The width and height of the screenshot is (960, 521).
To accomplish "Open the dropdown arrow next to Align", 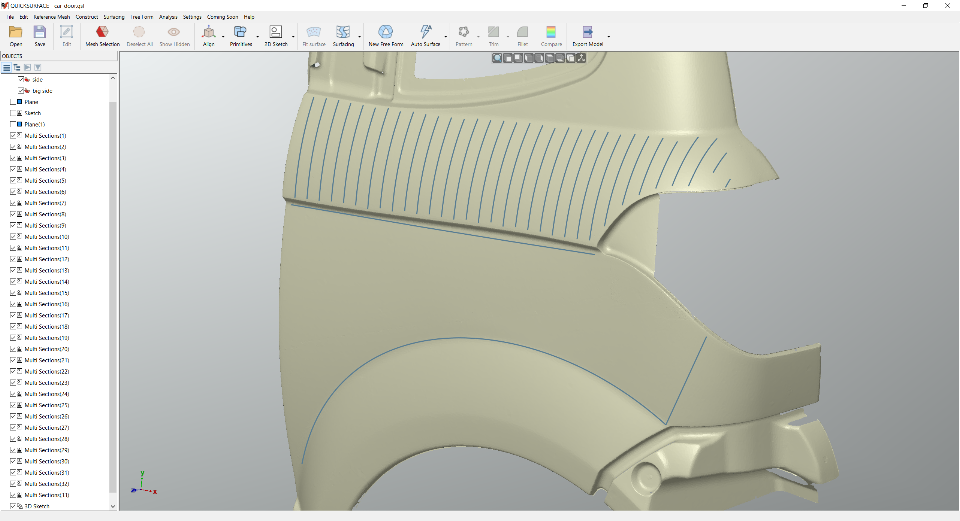I will pos(223,37).
